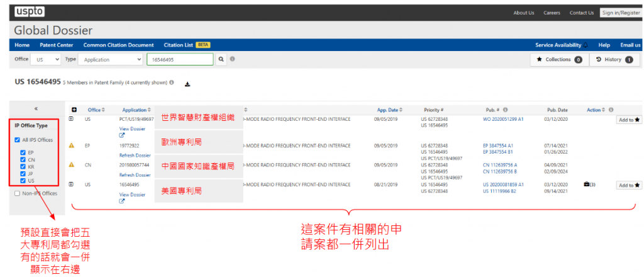Click the Service Availability bell icon
The height and width of the screenshot is (277, 644).
[x=586, y=45]
